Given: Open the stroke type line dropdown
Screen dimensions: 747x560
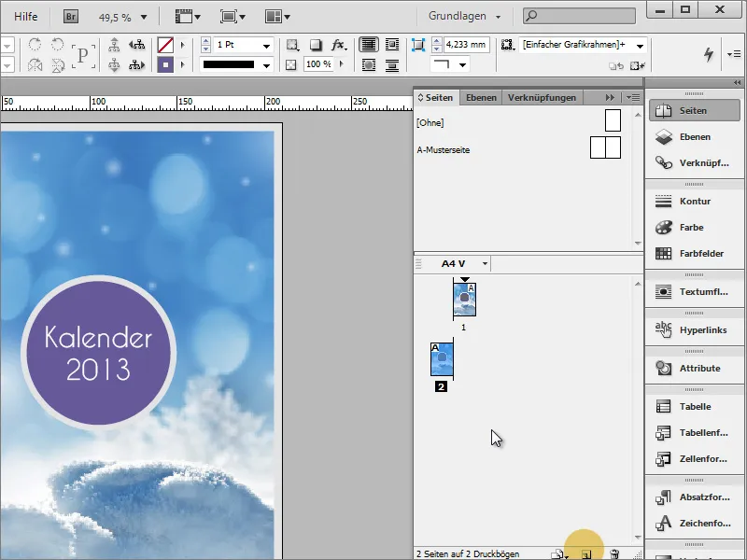Looking at the screenshot, I should (x=266, y=65).
